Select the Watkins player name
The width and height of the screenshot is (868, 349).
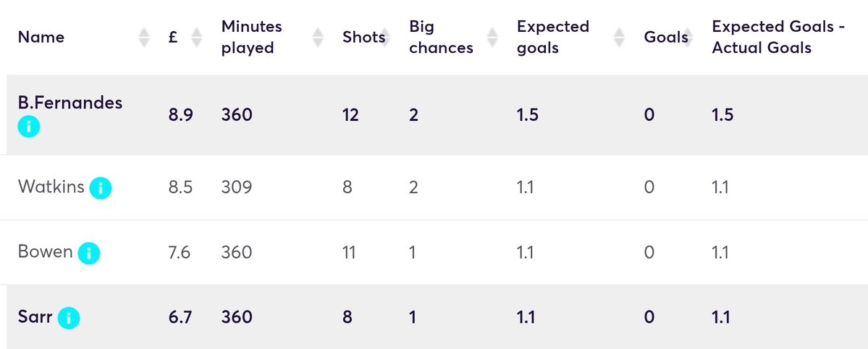[50, 188]
